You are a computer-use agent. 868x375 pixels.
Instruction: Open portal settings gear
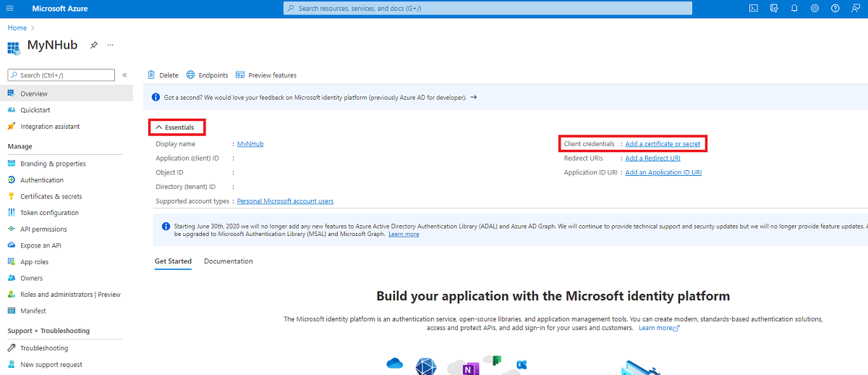point(814,8)
